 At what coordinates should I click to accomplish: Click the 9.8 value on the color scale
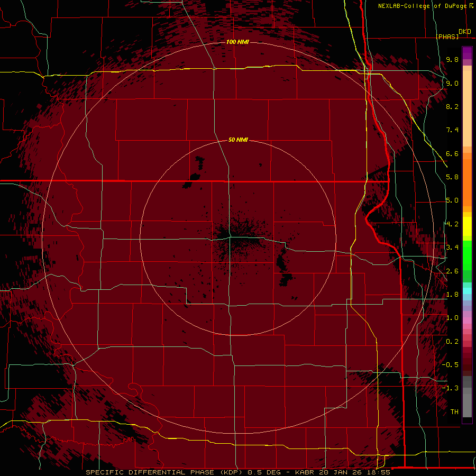point(452,59)
